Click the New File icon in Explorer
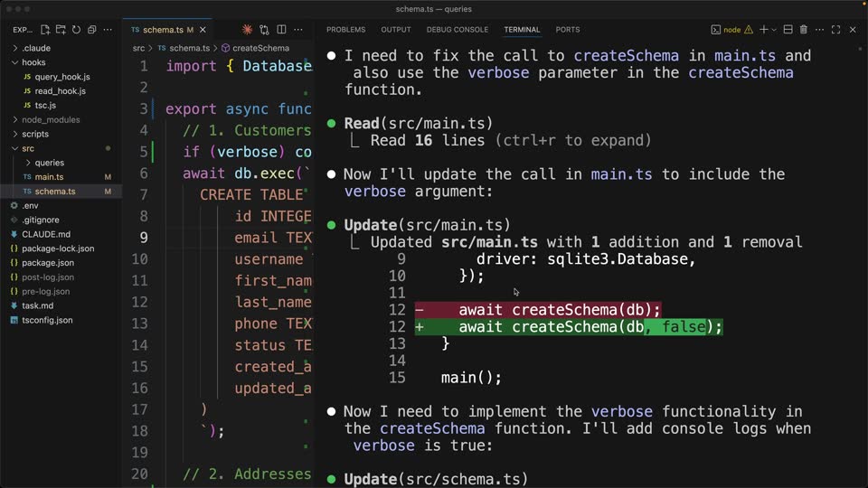This screenshot has height=488, width=868. pyautogui.click(x=45, y=29)
